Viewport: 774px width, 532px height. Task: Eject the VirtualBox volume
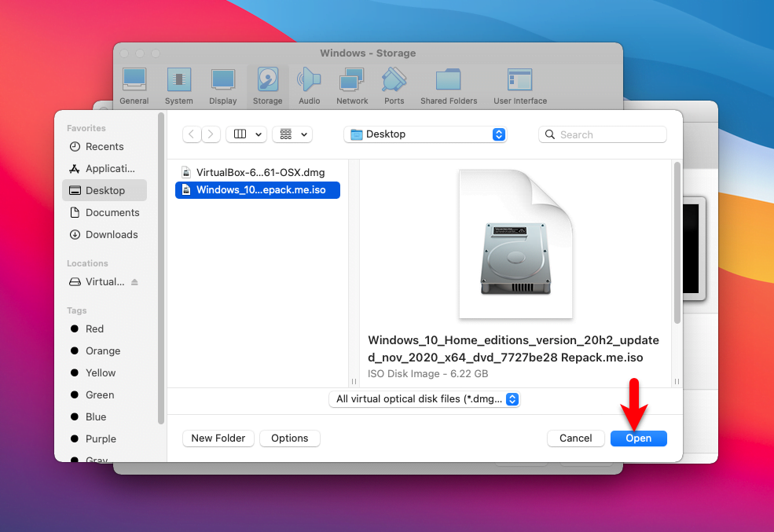pyautogui.click(x=134, y=282)
